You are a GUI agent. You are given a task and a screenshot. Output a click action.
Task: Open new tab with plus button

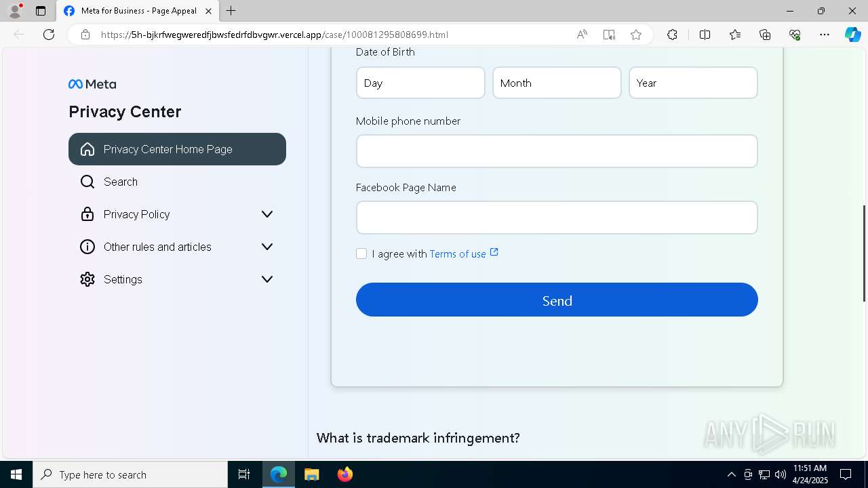click(x=231, y=11)
